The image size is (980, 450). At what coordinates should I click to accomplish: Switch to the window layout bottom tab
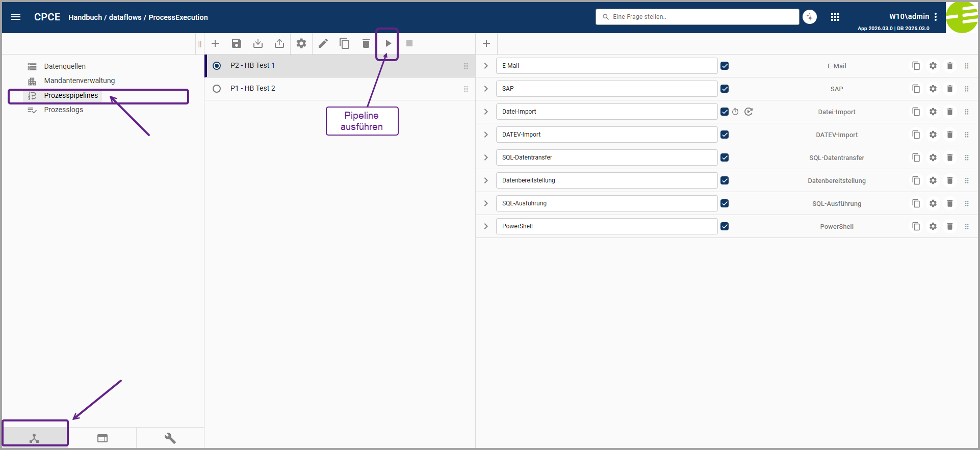(102, 438)
